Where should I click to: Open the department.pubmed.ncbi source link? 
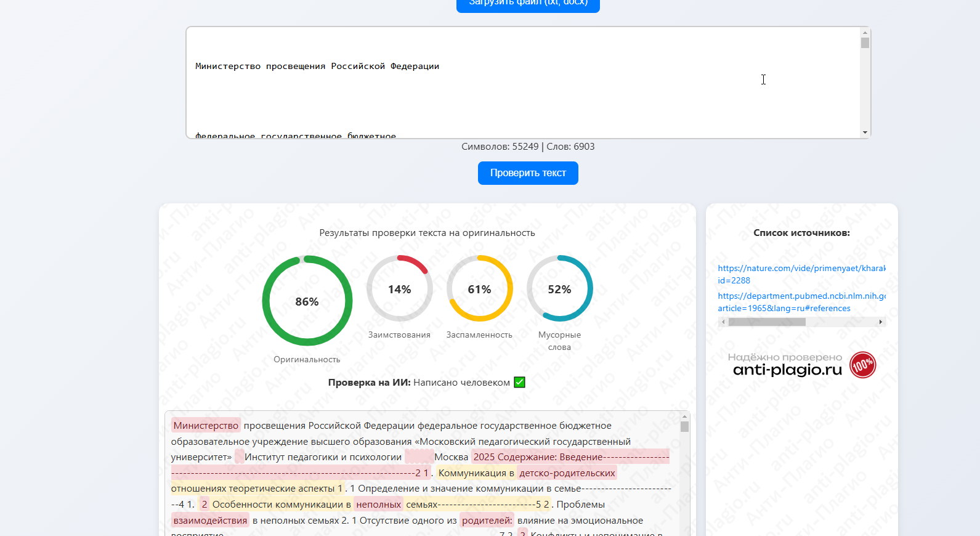(801, 302)
